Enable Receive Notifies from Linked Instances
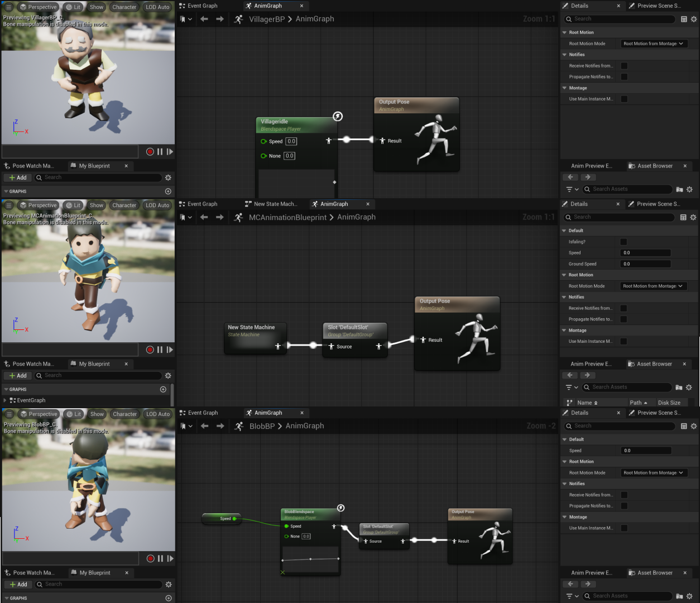 pyautogui.click(x=623, y=65)
